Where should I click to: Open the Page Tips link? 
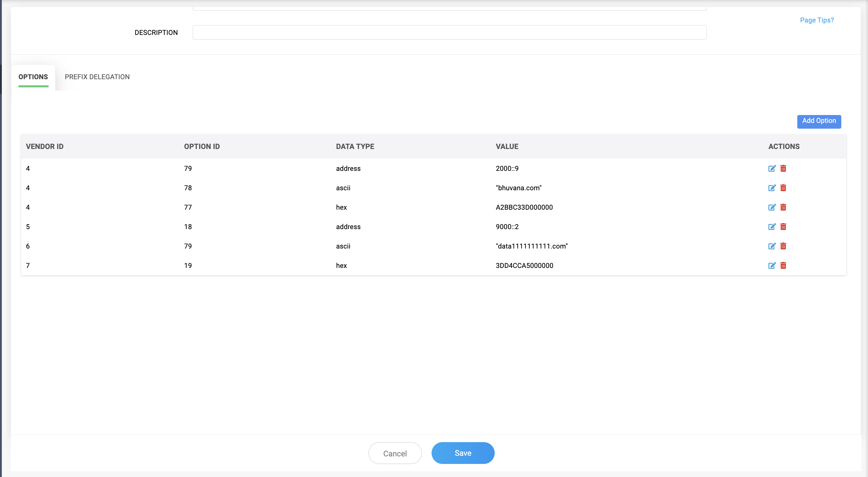(x=817, y=20)
